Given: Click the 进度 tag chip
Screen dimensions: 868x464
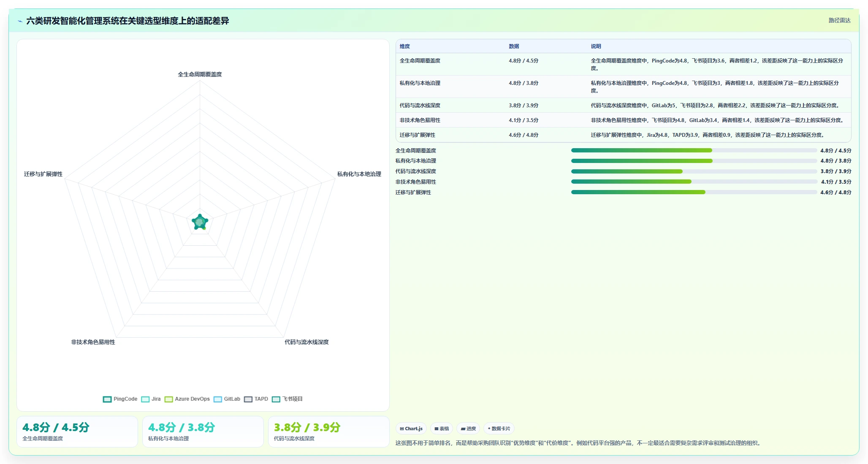Looking at the screenshot, I should click(468, 429).
